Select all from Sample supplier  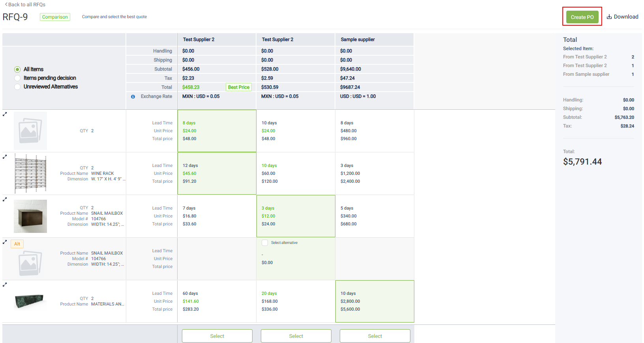(375, 336)
